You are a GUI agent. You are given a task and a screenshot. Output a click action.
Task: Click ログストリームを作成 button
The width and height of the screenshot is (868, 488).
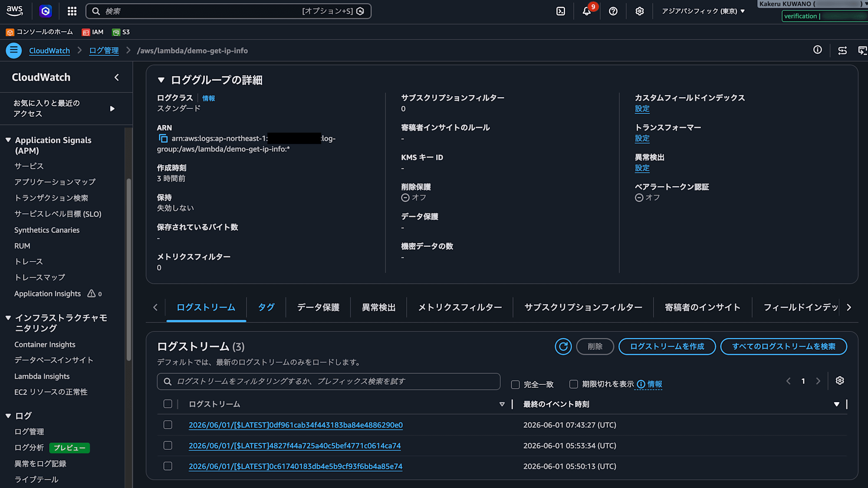pos(667,347)
